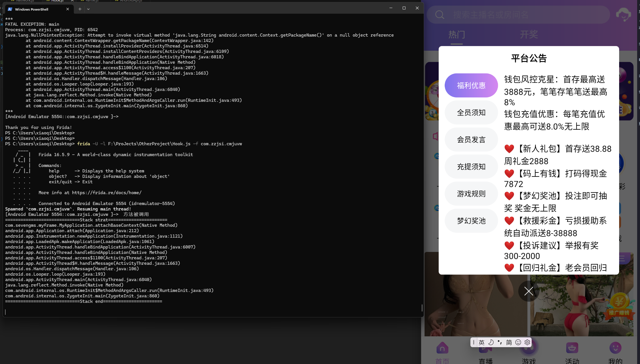The height and width of the screenshot is (364, 640).
Task: Click the PowerShell icon in the terminal tab
Action: click(x=10, y=9)
